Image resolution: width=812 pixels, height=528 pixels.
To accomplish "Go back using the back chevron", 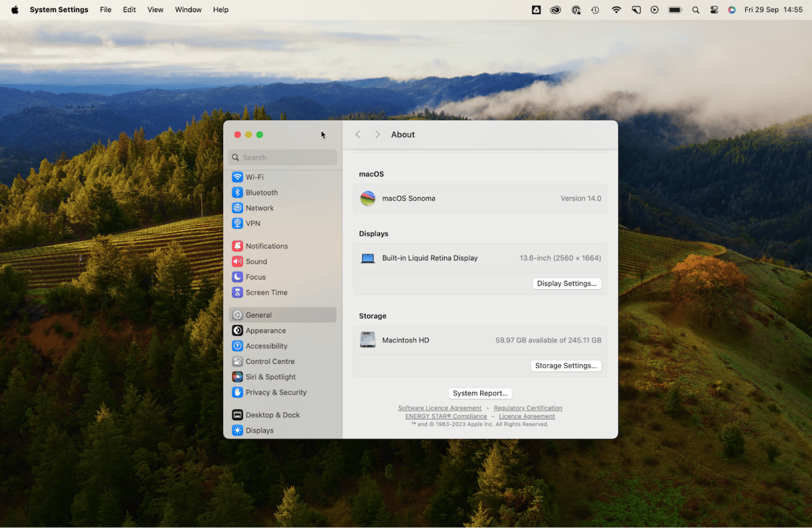I will [x=358, y=135].
